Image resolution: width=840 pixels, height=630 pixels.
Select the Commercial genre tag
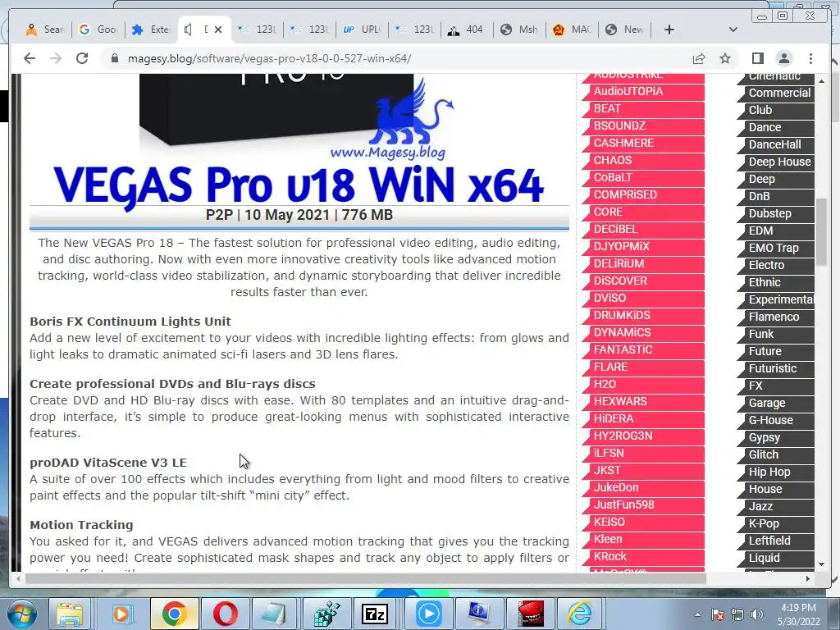tap(776, 94)
